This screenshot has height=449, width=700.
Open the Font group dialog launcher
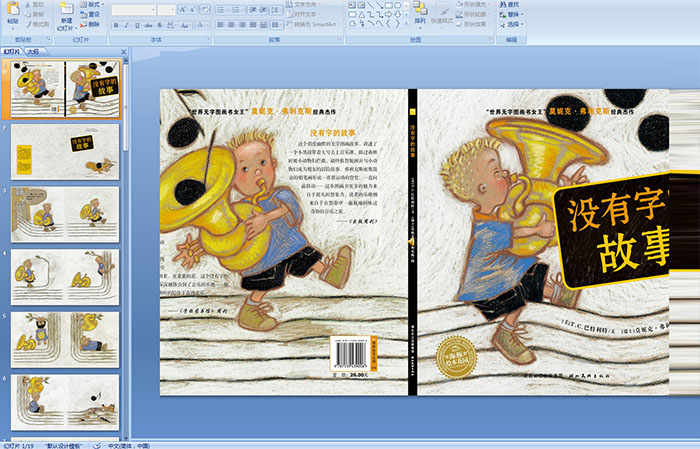click(208, 40)
